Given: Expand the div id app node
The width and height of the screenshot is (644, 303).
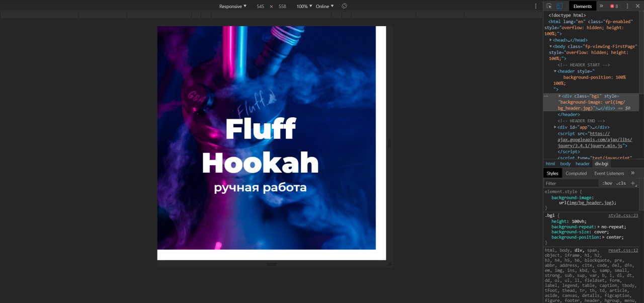Looking at the screenshot, I should (555, 127).
